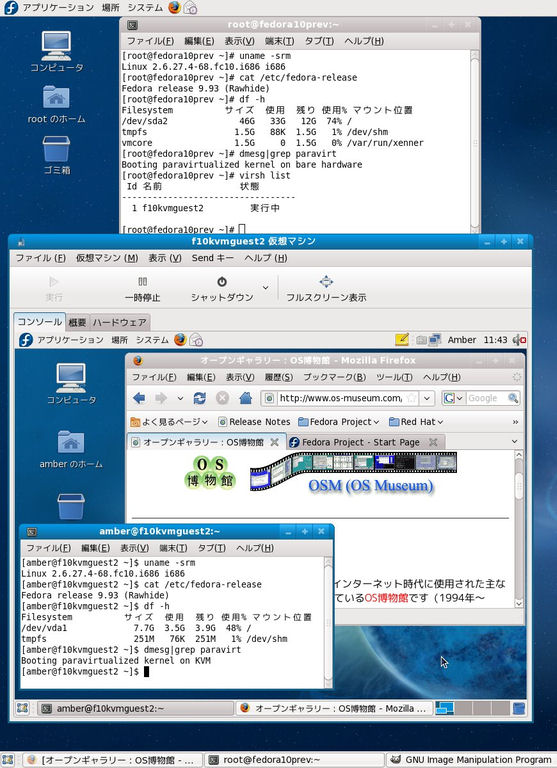
Task: Click the Google search input field
Action: 486,398
